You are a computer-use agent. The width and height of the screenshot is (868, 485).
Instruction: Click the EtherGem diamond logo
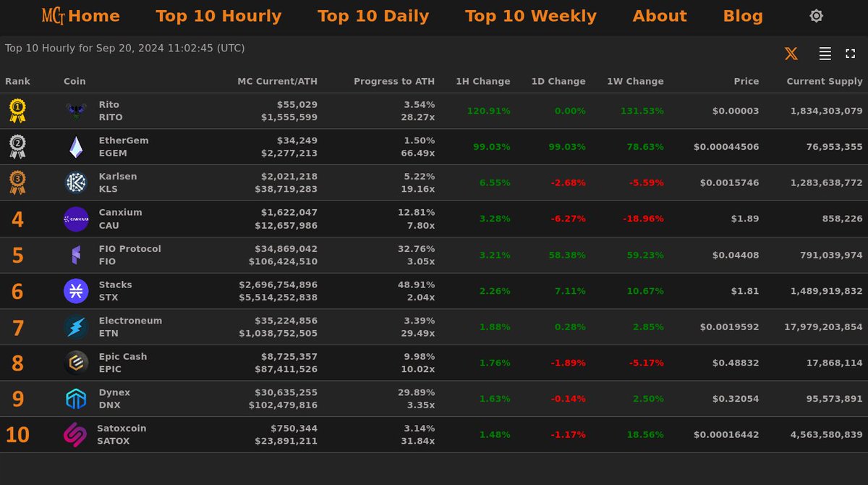point(76,147)
